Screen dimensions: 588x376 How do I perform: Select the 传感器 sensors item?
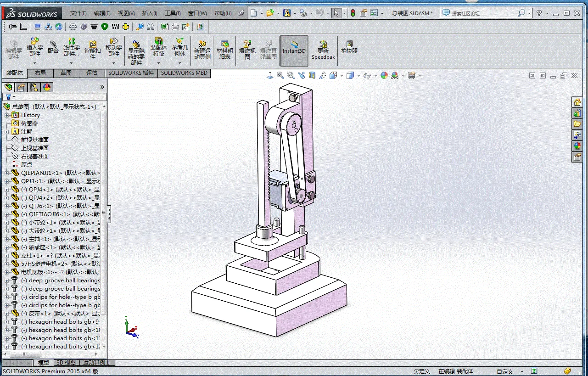pyautogui.click(x=29, y=123)
